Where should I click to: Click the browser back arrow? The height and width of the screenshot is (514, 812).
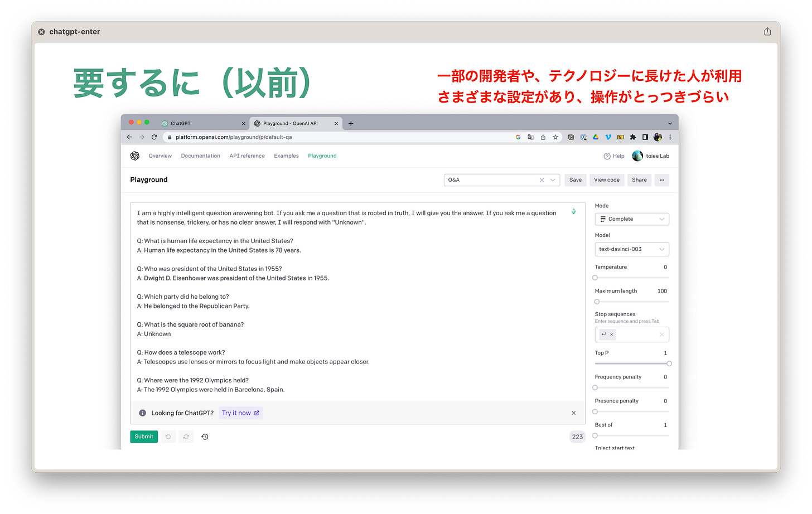[x=129, y=137]
